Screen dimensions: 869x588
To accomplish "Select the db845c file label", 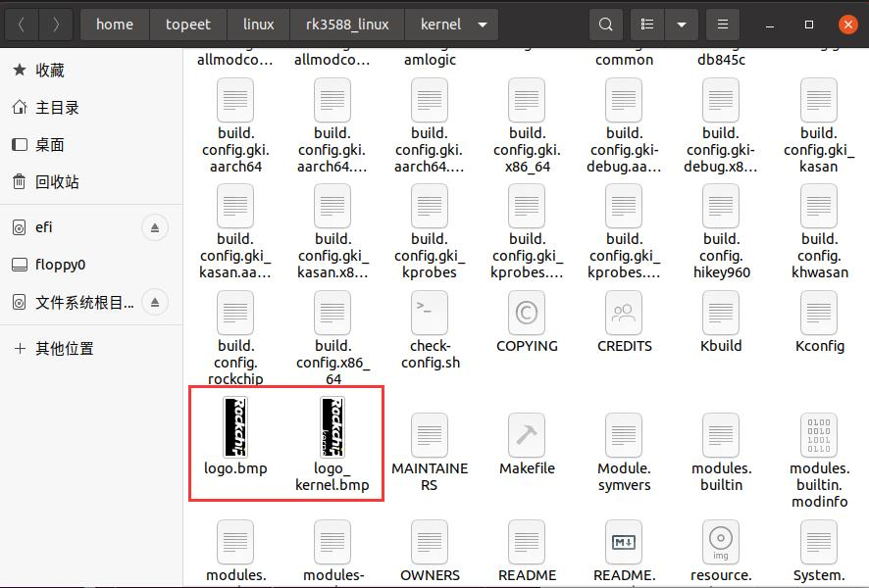I will 721,60.
